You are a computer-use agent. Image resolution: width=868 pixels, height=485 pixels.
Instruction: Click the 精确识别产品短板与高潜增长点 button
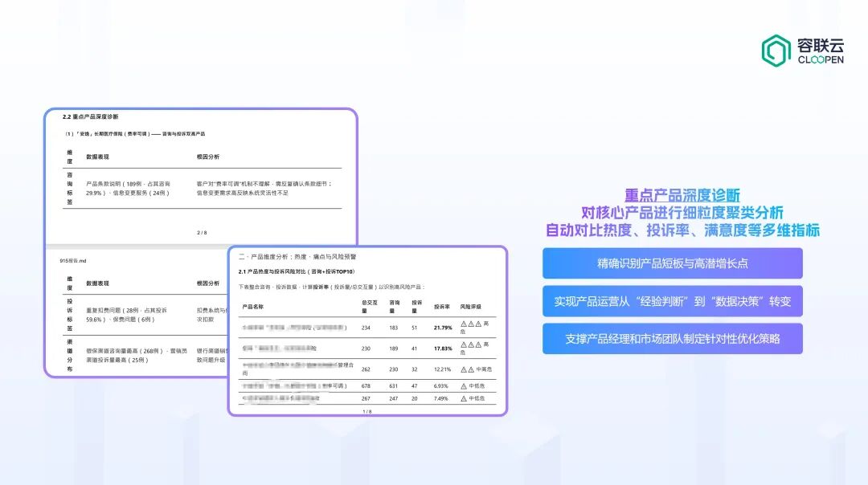click(674, 263)
